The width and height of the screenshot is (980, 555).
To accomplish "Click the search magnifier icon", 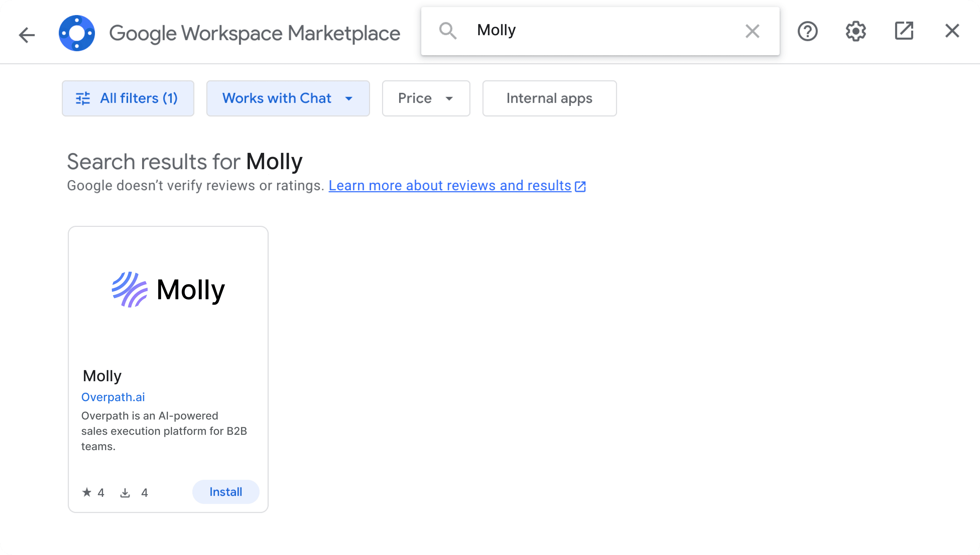I will point(447,31).
